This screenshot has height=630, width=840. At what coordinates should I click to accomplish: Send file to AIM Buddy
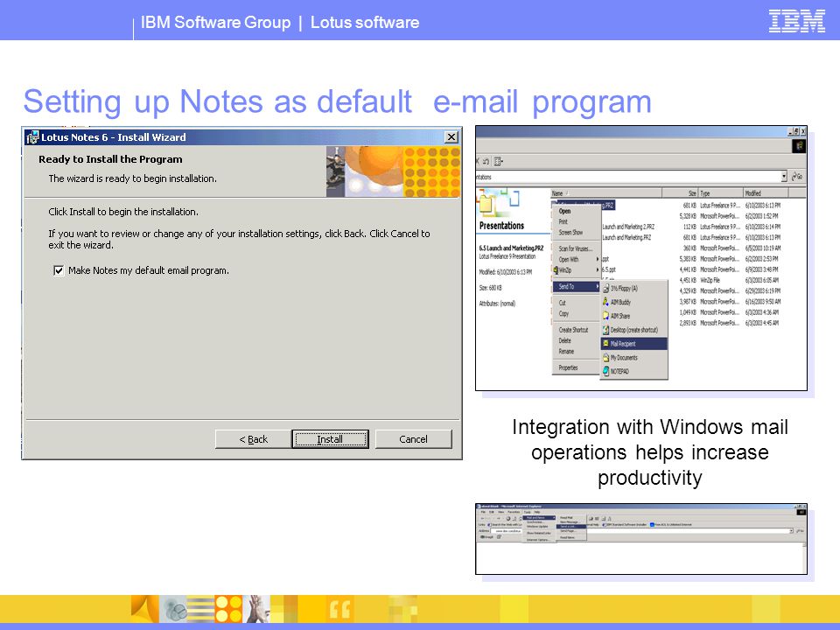pos(633,302)
